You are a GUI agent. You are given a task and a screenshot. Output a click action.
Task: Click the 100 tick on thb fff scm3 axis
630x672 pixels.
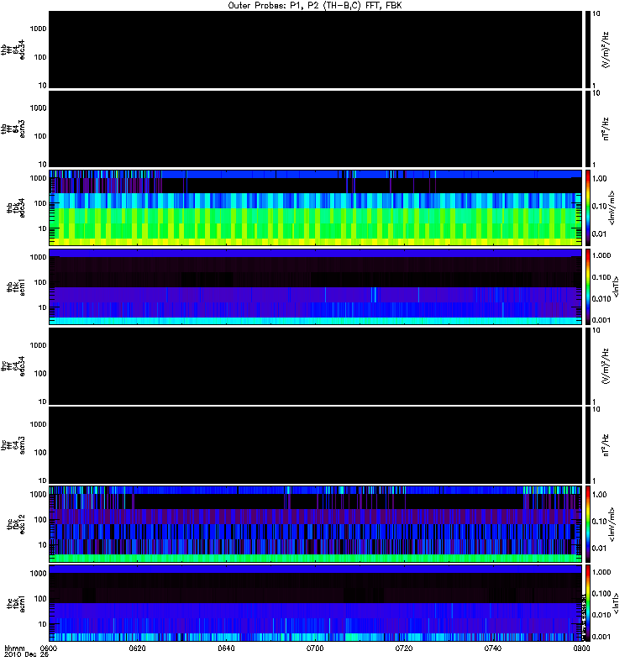(x=39, y=136)
